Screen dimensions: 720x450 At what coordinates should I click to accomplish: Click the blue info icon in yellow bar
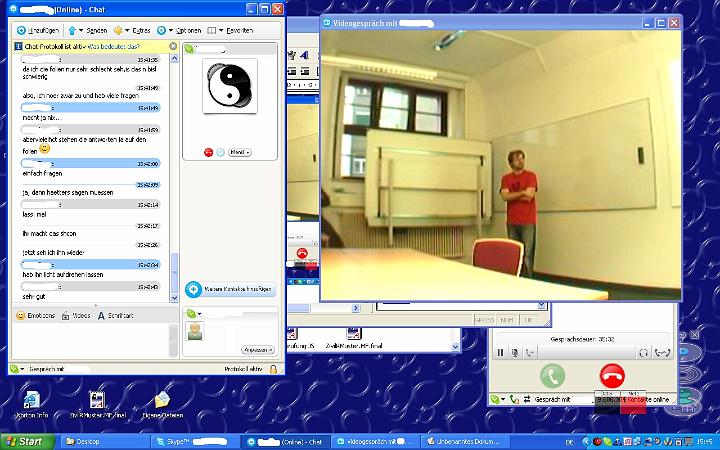tap(18, 46)
